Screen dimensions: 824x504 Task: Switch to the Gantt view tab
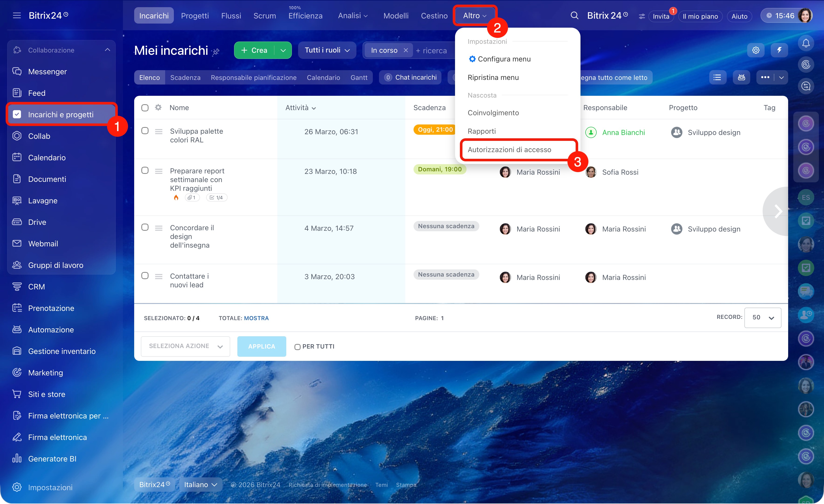coord(358,77)
